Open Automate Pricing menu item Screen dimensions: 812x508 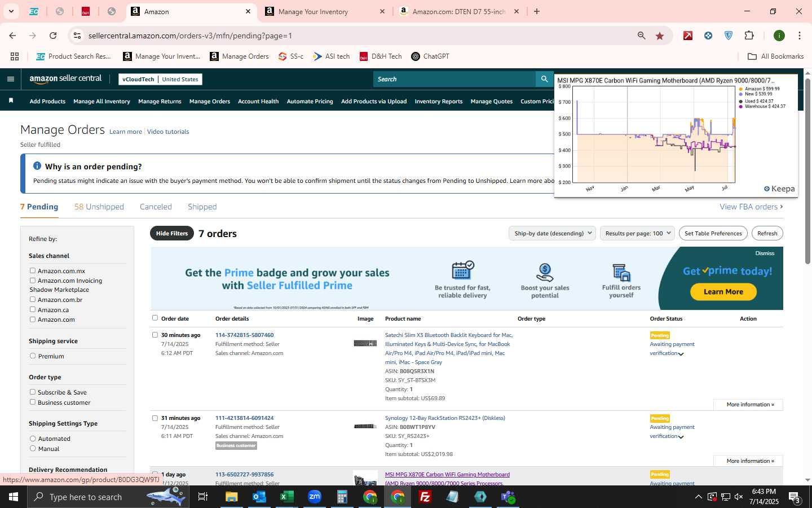310,102
